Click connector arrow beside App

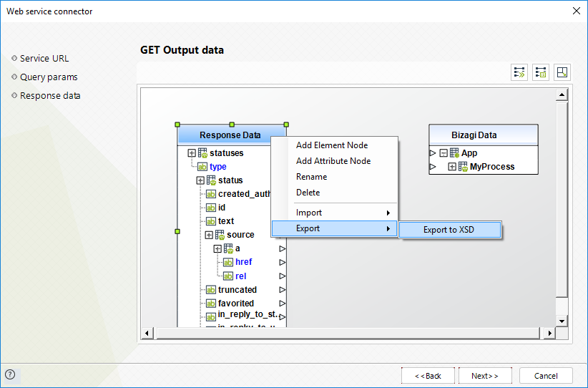coord(433,152)
